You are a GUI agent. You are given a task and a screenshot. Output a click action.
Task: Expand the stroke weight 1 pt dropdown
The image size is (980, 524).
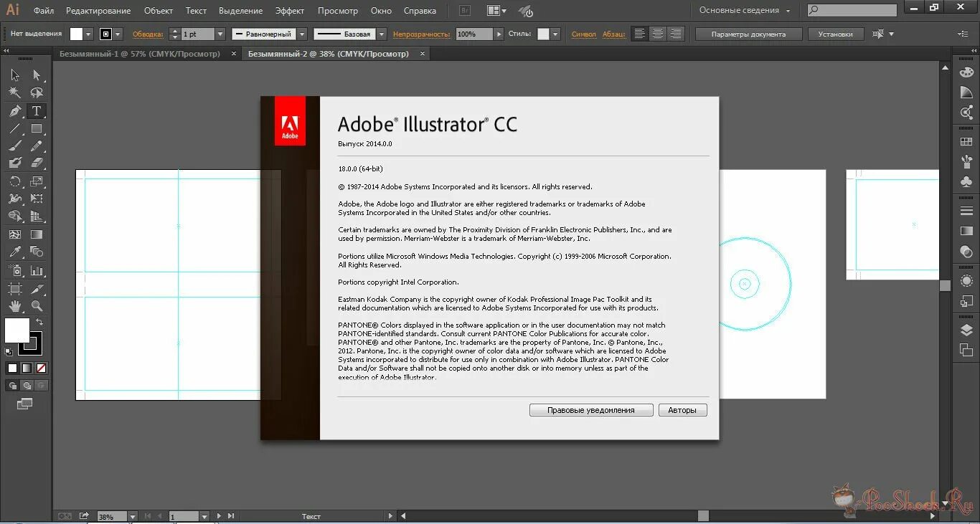tap(220, 34)
